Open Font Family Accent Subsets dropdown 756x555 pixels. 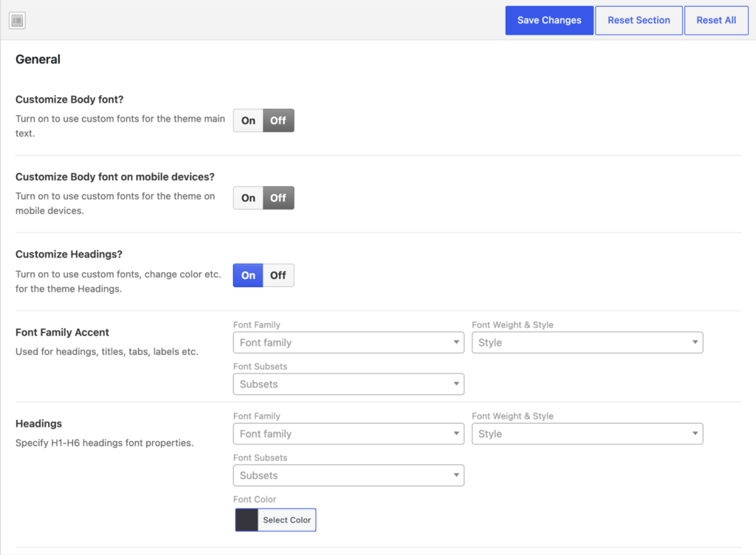point(348,384)
